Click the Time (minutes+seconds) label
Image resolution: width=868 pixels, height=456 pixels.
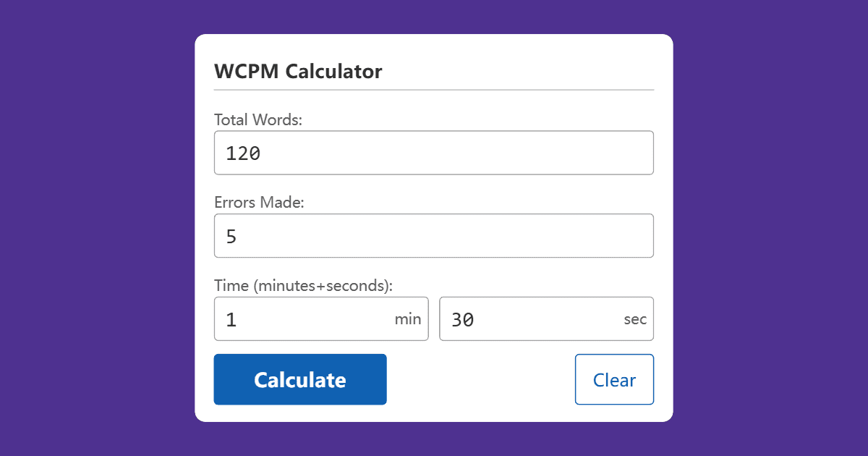point(303,285)
